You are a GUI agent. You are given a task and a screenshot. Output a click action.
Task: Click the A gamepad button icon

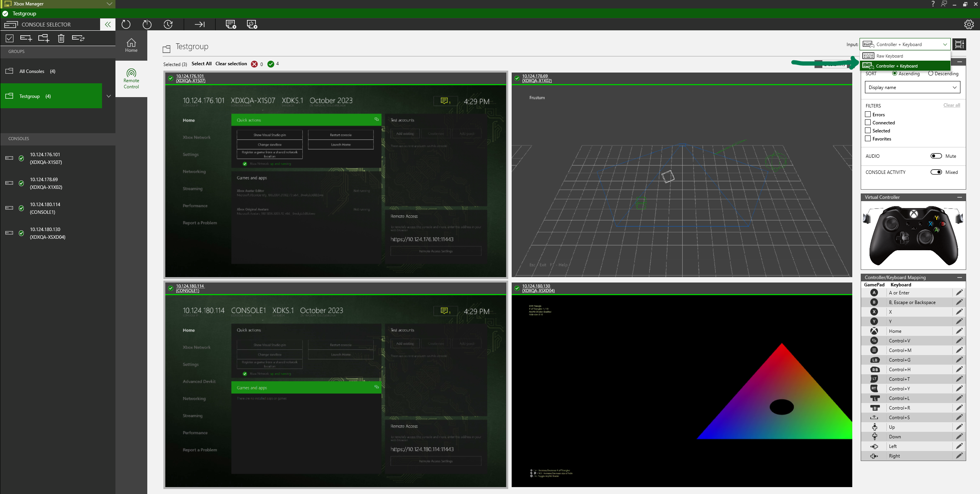[x=874, y=293]
